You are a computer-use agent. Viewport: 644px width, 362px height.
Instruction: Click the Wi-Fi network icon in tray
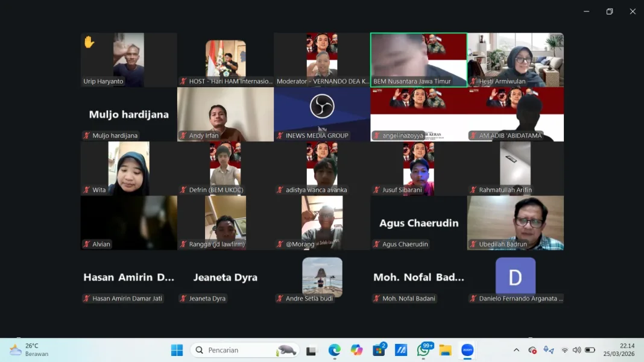(x=564, y=350)
